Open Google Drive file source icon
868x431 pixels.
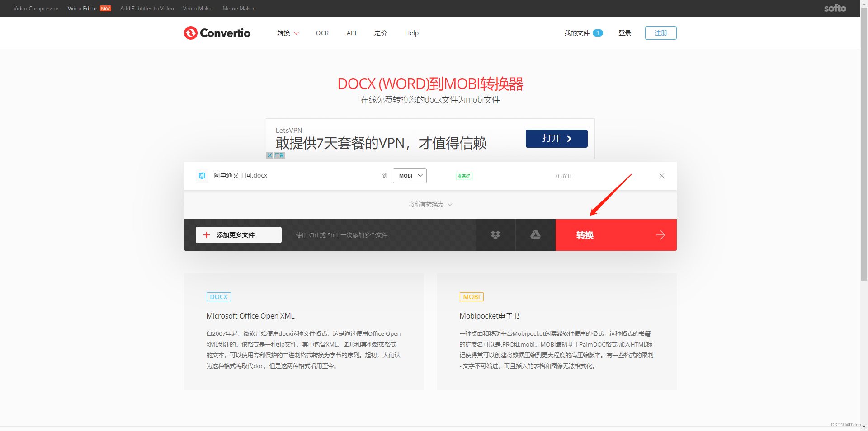point(535,235)
